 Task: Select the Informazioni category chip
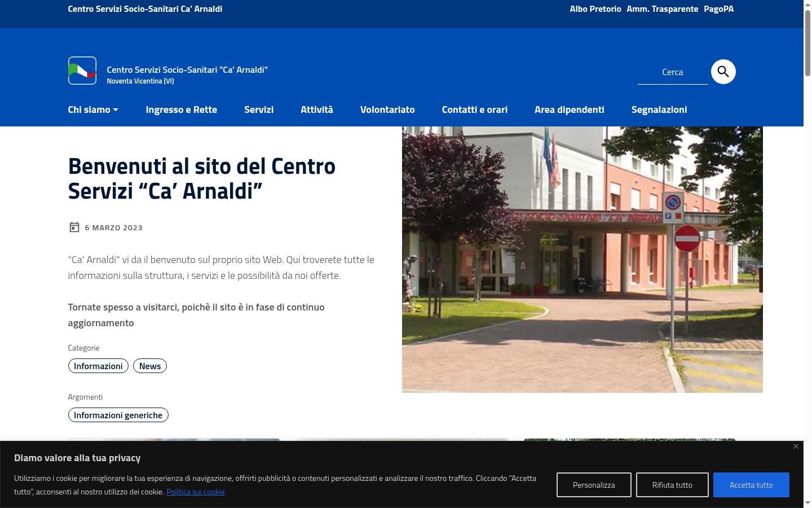click(x=98, y=366)
